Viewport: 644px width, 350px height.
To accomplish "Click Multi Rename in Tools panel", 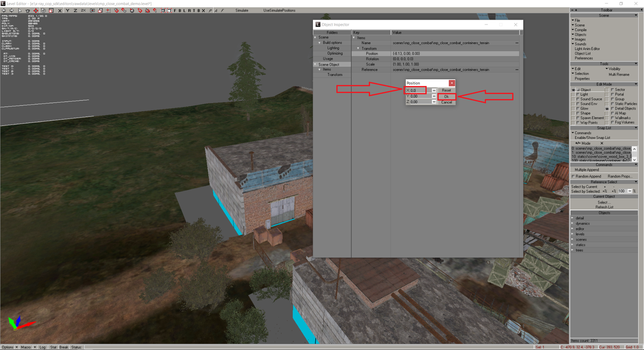I will pos(618,74).
